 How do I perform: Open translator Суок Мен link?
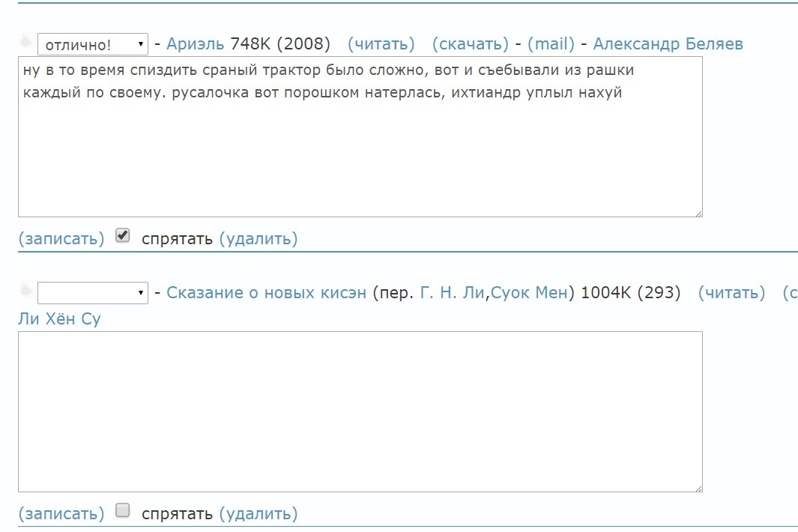pos(529,293)
